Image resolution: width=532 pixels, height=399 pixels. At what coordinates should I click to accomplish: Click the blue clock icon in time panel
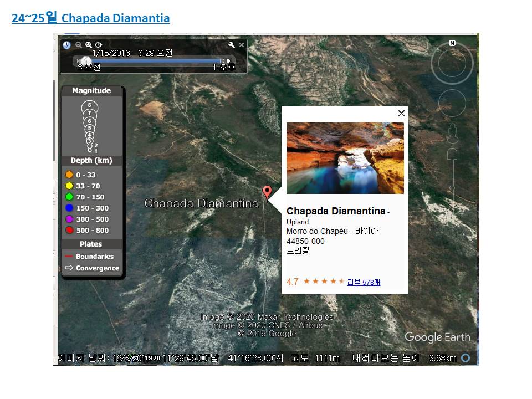click(x=67, y=45)
